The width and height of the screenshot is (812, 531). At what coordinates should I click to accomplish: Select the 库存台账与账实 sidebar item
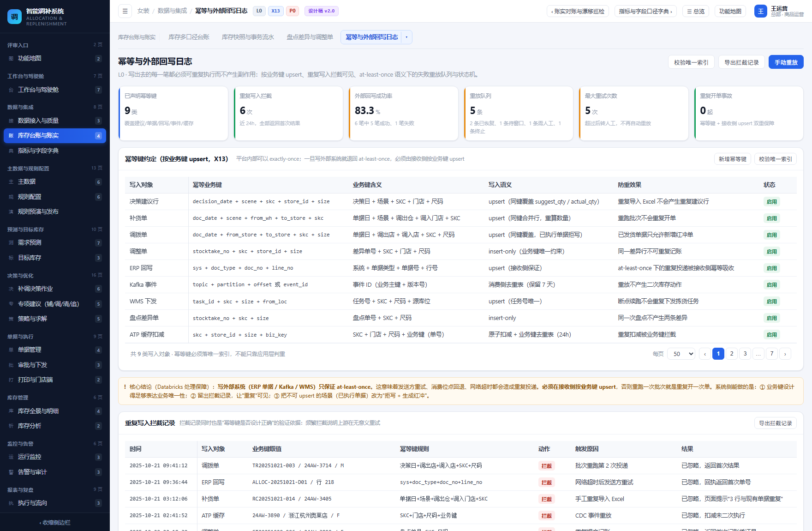click(x=55, y=136)
